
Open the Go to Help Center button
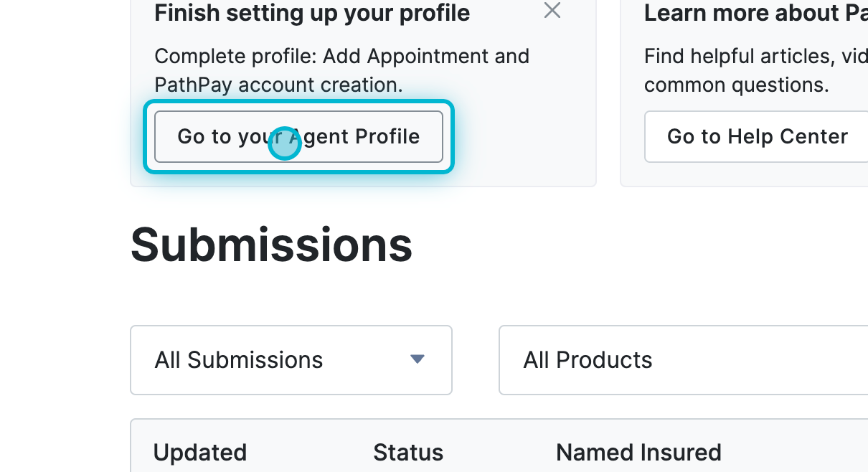tap(757, 136)
